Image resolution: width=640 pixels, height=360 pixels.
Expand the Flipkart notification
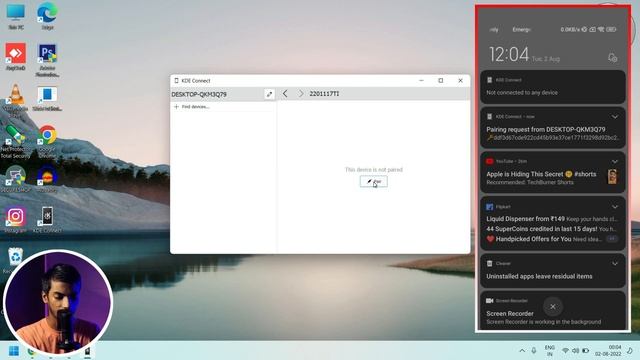[x=614, y=207]
